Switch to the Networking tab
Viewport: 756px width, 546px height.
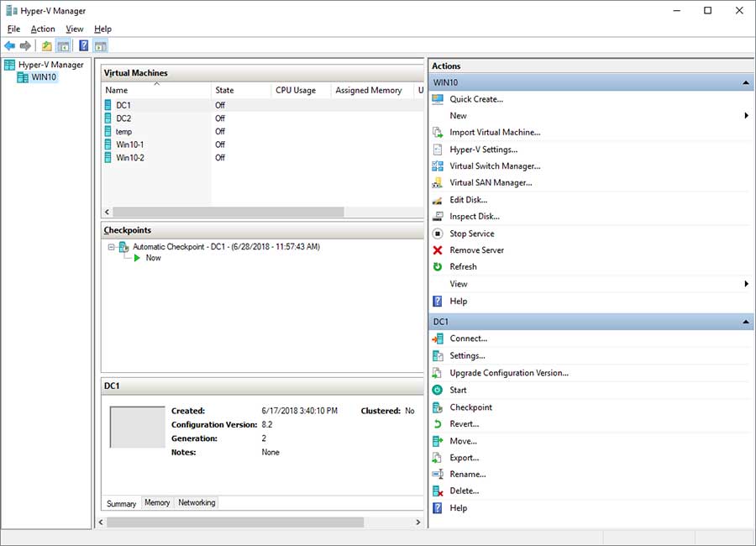click(x=196, y=502)
